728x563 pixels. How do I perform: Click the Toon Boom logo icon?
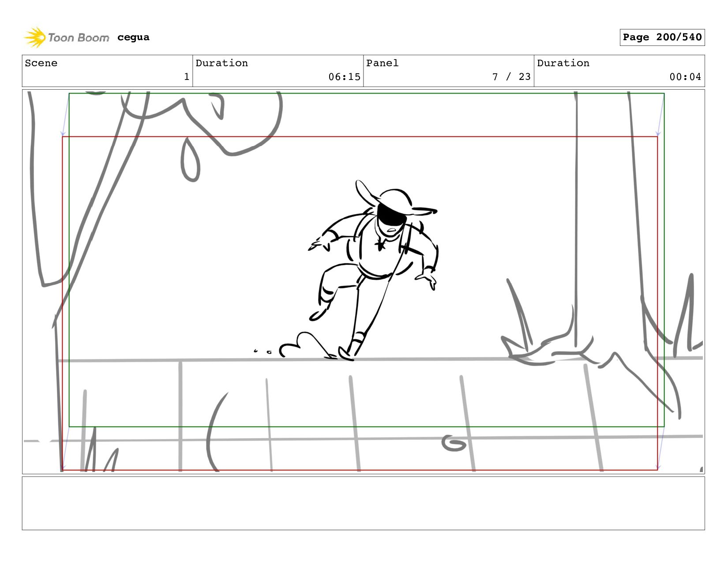[x=34, y=38]
